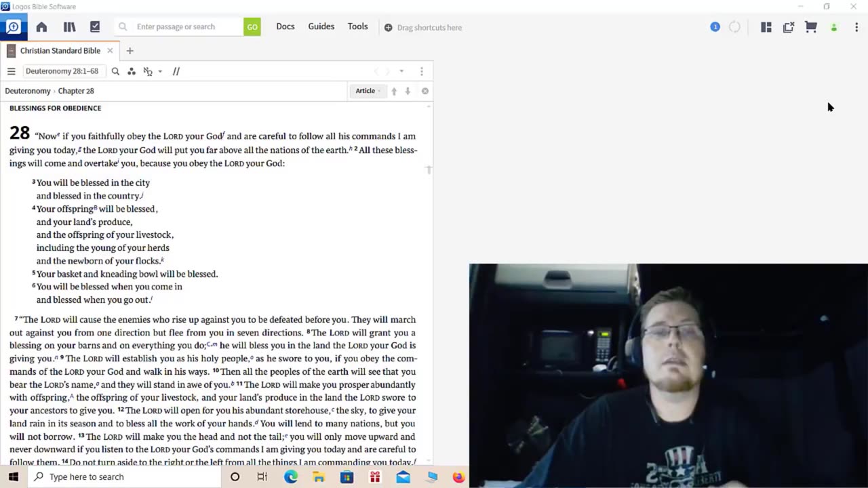The width and height of the screenshot is (868, 488).
Task: Close the locator bar
Action: [425, 91]
